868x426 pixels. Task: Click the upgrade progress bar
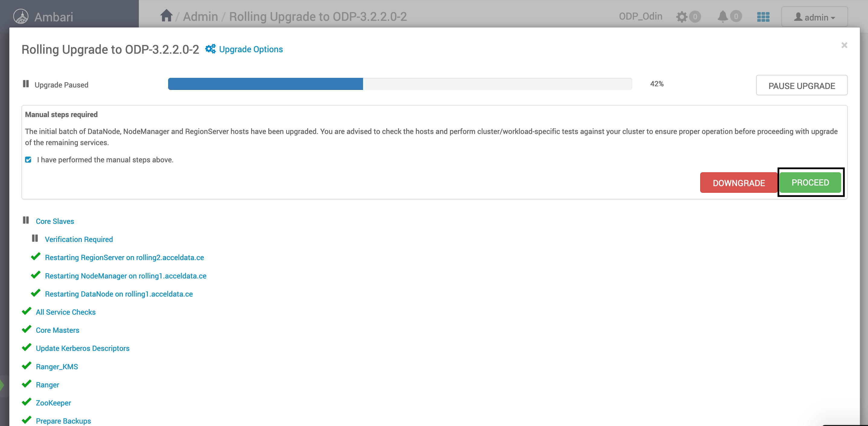(400, 84)
